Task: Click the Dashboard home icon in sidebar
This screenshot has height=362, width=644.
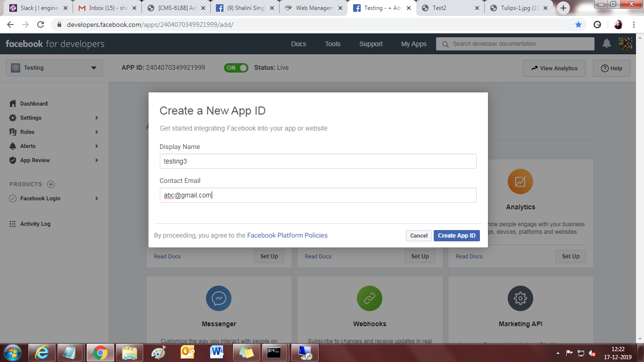Action: coord(13,104)
